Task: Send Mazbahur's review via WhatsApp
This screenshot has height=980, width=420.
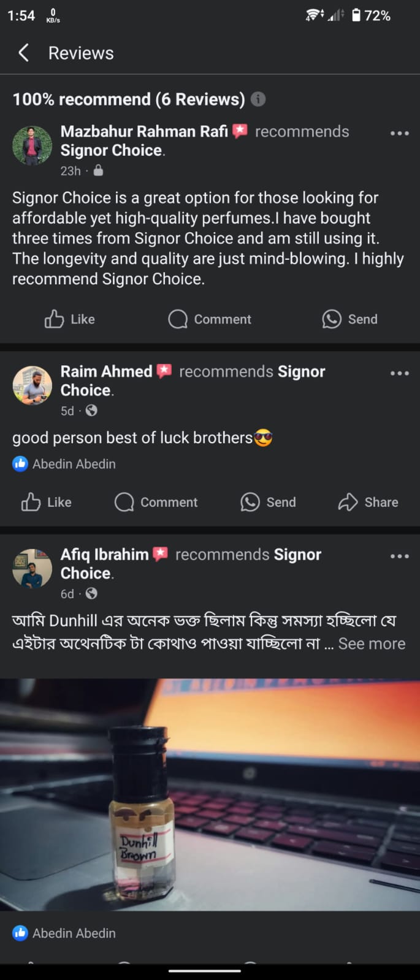Action: (x=349, y=319)
